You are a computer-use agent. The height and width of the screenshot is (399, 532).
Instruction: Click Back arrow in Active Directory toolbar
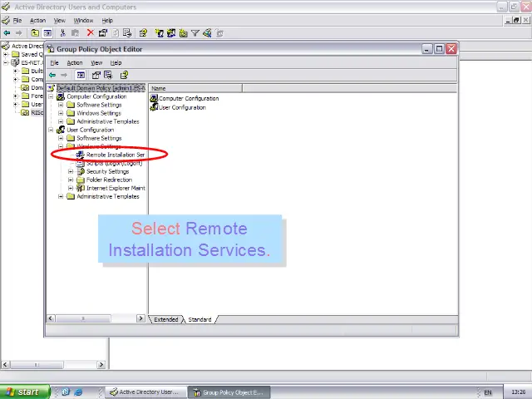click(x=7, y=33)
